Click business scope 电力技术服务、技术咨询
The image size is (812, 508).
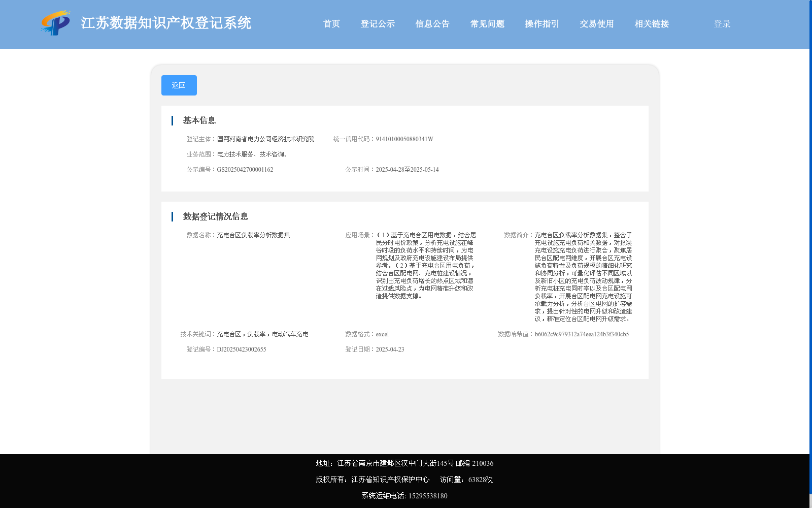pos(254,154)
